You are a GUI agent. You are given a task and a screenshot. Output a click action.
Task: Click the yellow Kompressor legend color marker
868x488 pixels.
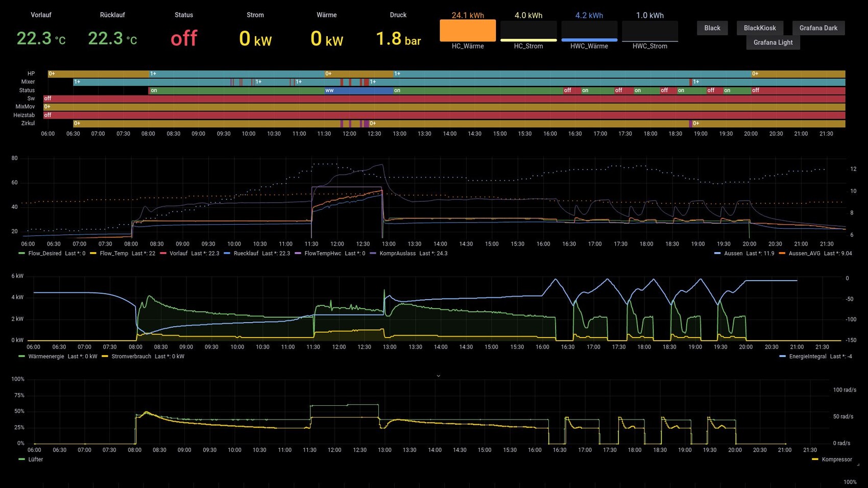815,459
